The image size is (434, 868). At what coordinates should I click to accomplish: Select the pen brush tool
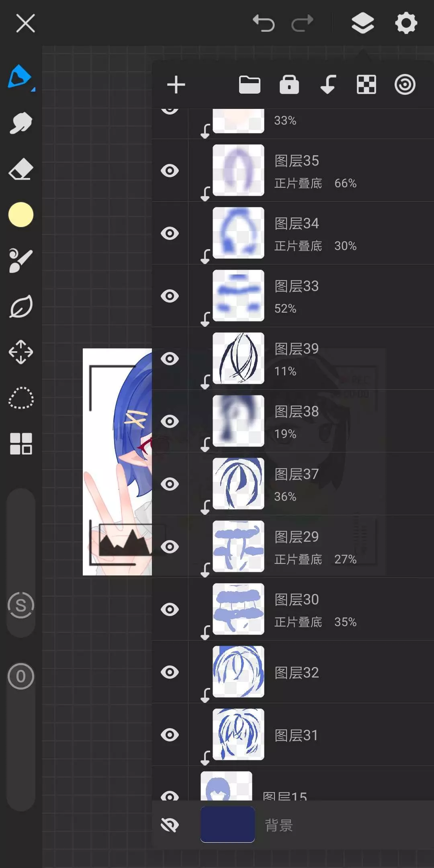(20, 76)
